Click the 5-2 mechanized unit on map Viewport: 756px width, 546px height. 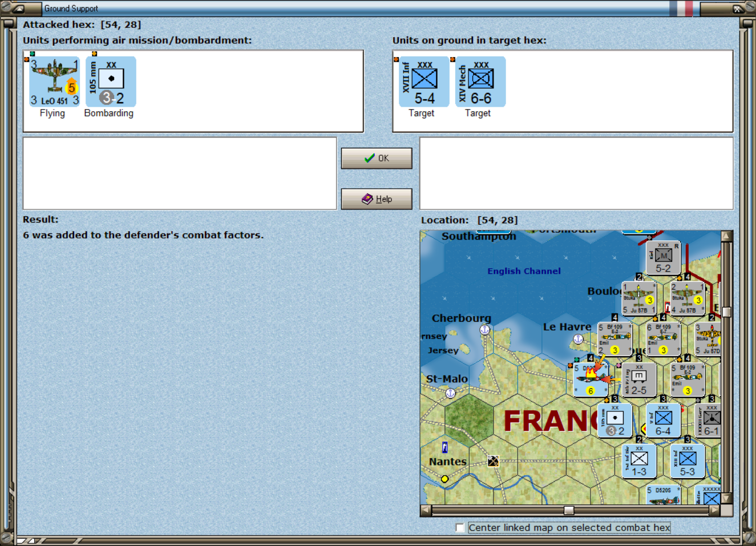coord(663,258)
